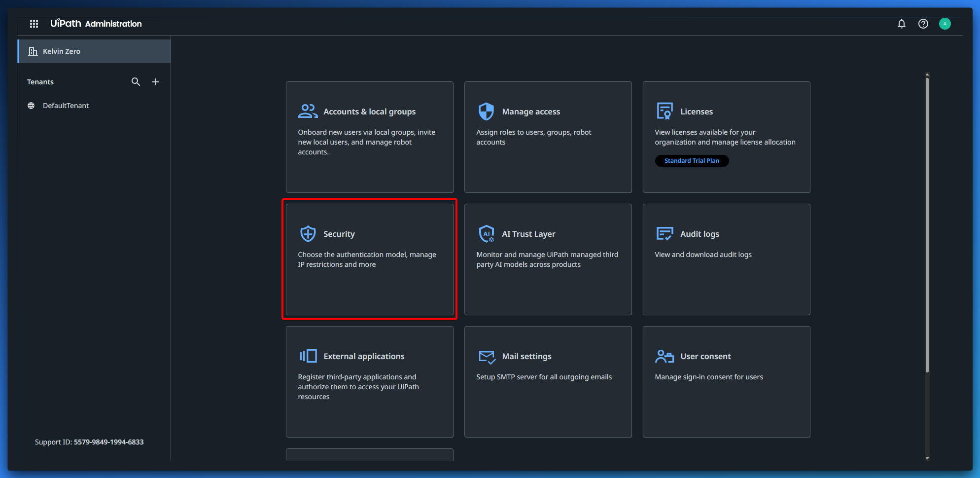Click the Kelvin Zero organization building icon
The width and height of the screenshot is (980, 478).
33,51
